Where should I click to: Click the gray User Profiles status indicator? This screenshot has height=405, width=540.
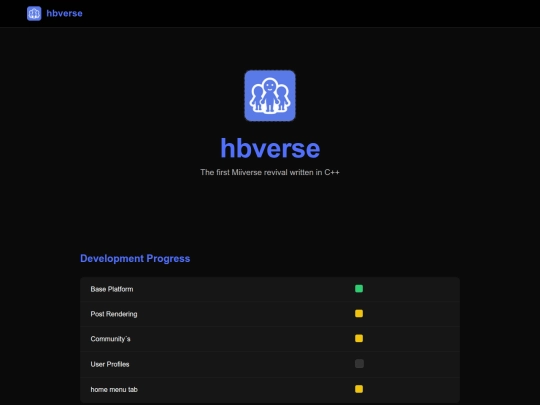click(x=359, y=364)
